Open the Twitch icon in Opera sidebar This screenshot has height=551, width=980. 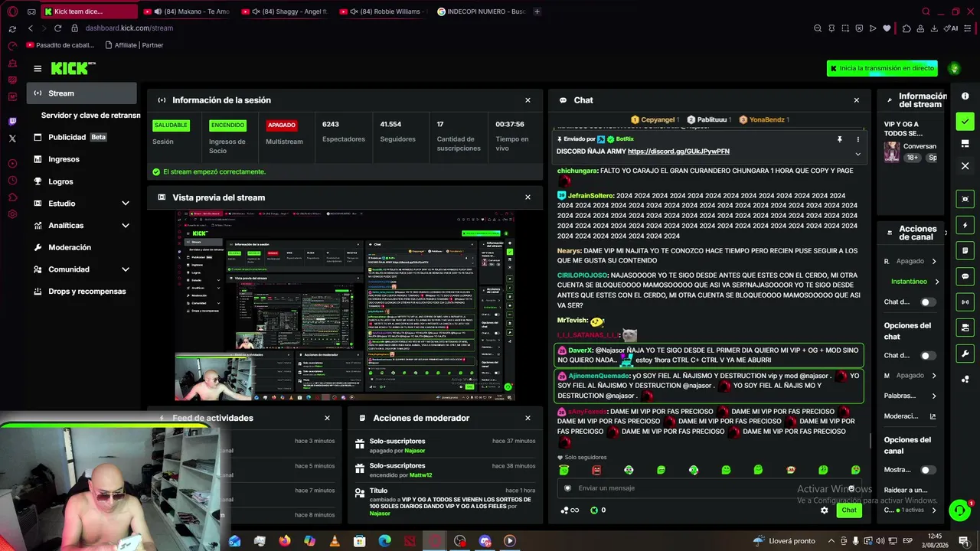[12, 122]
